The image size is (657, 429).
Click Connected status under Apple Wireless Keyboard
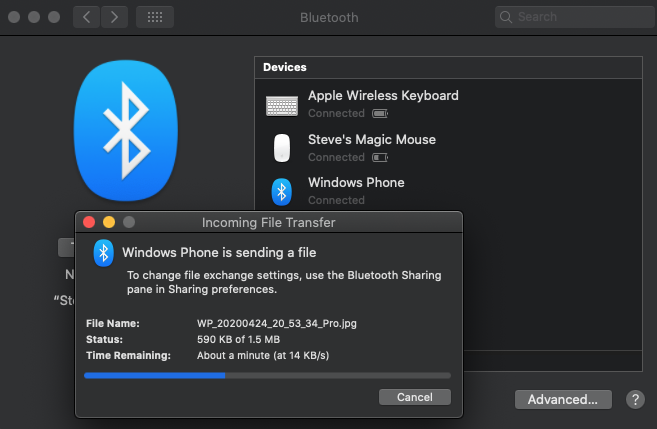(336, 114)
